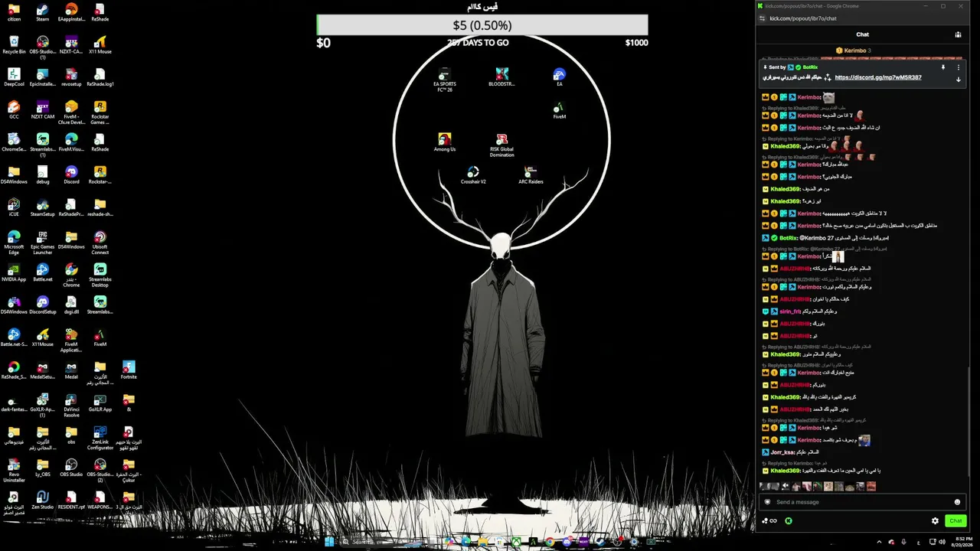Screen dimensions: 980x551
Task: Open the citizen folder on the desktop
Action: click(14, 13)
